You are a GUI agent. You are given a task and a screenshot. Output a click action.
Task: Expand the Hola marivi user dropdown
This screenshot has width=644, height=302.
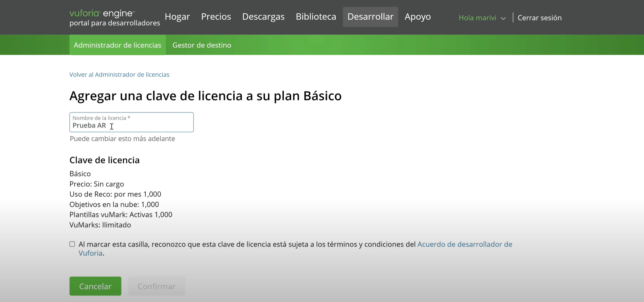click(x=482, y=18)
